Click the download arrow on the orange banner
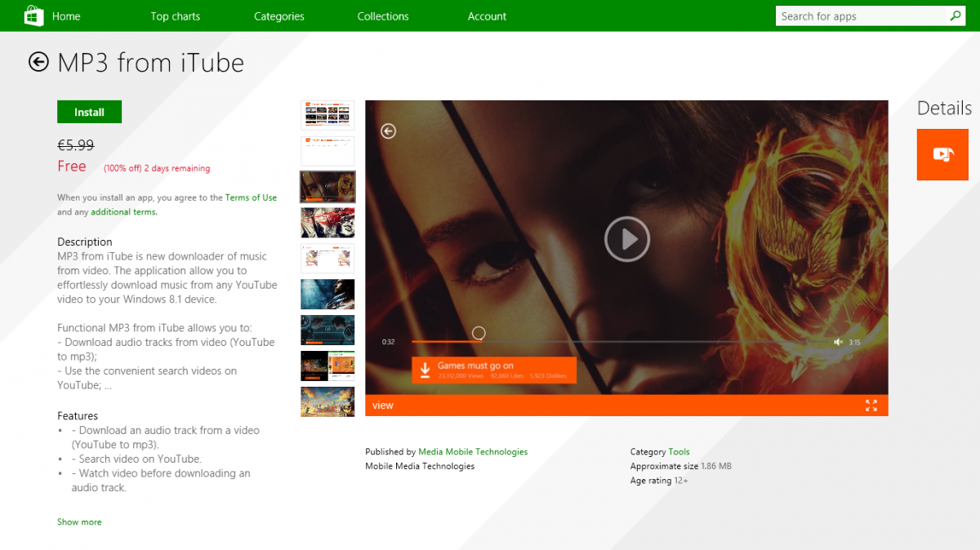Viewport: 980px width, 550px height. [425, 370]
